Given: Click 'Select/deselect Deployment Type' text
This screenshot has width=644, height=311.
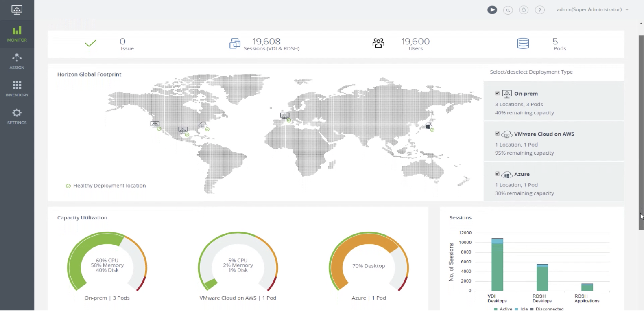Looking at the screenshot, I should tap(531, 72).
